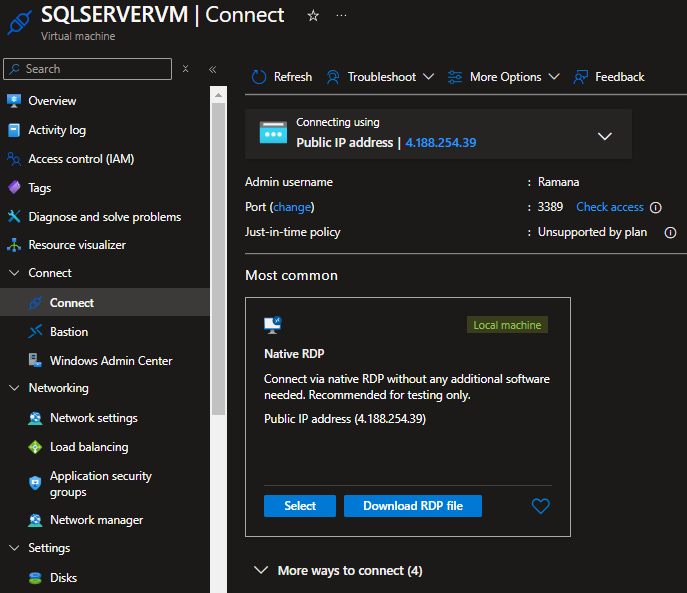
Task: Click the Load balancing diamond icon
Action: tap(35, 447)
